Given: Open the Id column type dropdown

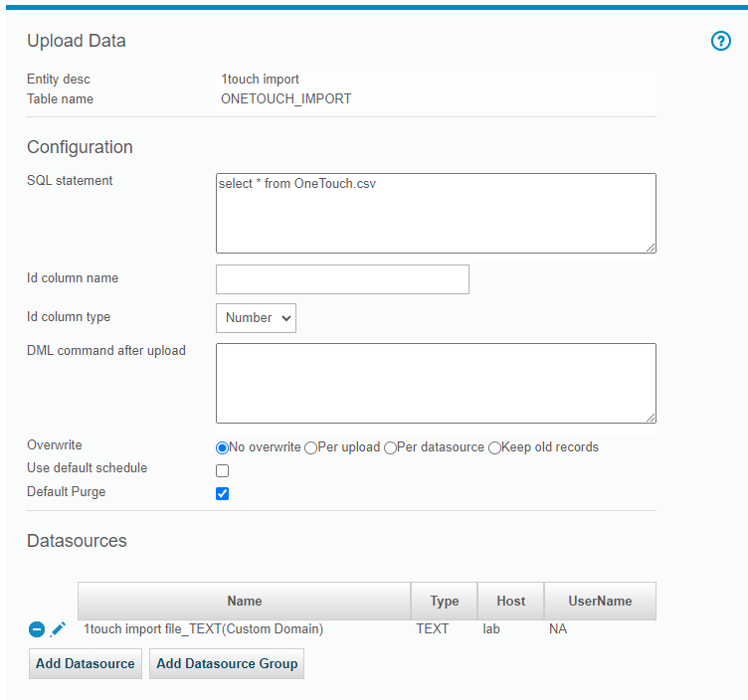Looking at the screenshot, I should point(256,318).
